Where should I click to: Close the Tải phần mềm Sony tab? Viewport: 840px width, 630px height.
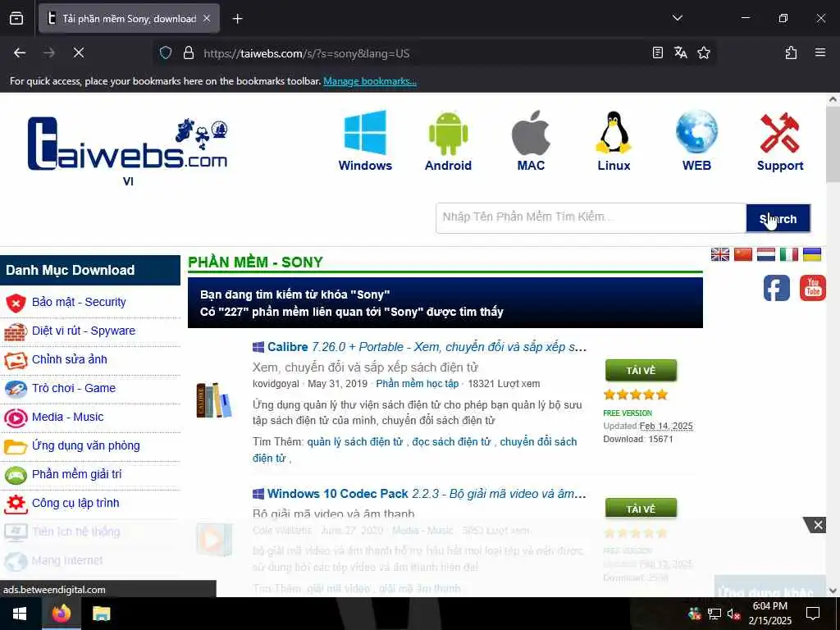click(x=207, y=19)
